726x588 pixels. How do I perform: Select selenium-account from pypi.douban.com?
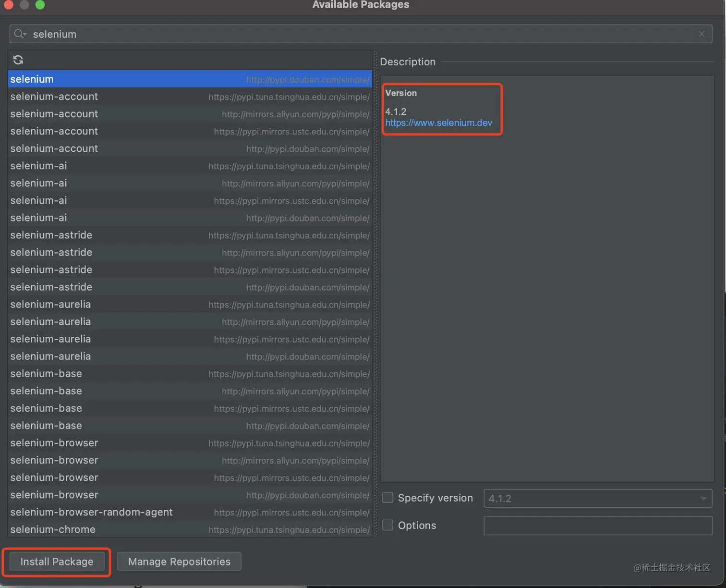(x=190, y=148)
